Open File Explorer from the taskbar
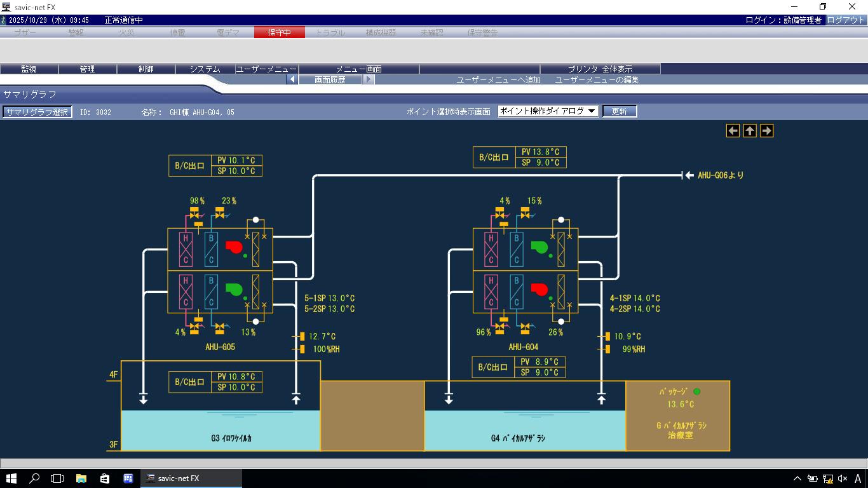868x488 pixels. click(x=81, y=478)
